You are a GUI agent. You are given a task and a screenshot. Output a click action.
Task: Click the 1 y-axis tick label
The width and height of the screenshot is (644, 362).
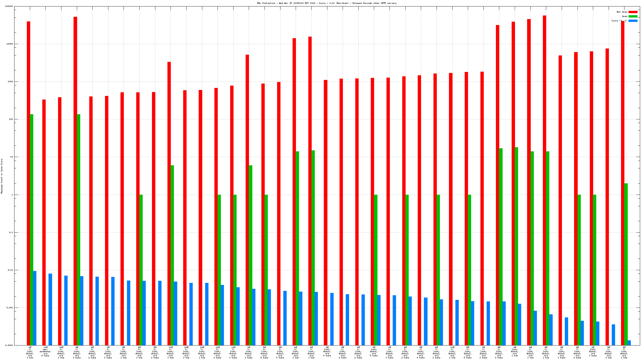coord(12,195)
